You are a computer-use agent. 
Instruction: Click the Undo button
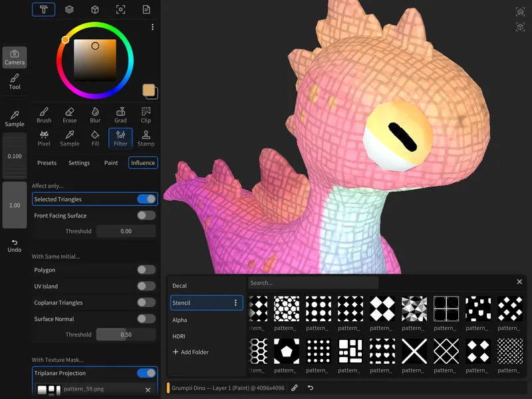pos(15,245)
